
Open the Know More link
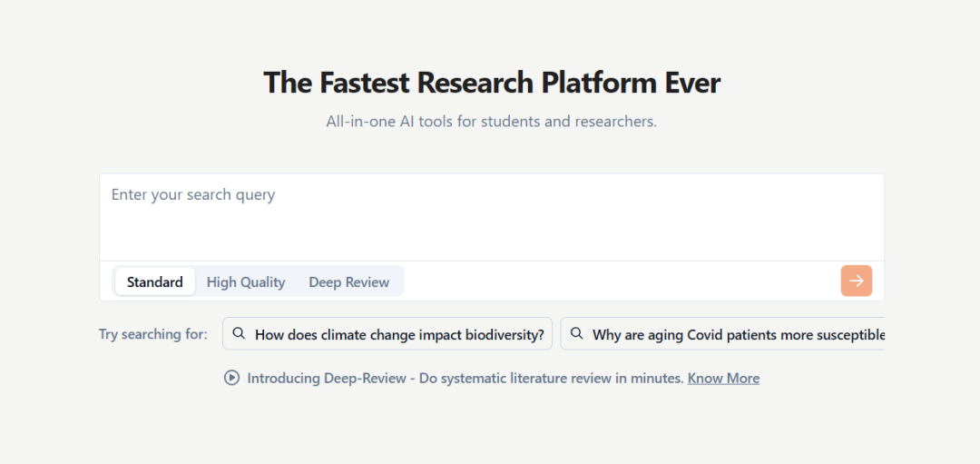(x=723, y=379)
